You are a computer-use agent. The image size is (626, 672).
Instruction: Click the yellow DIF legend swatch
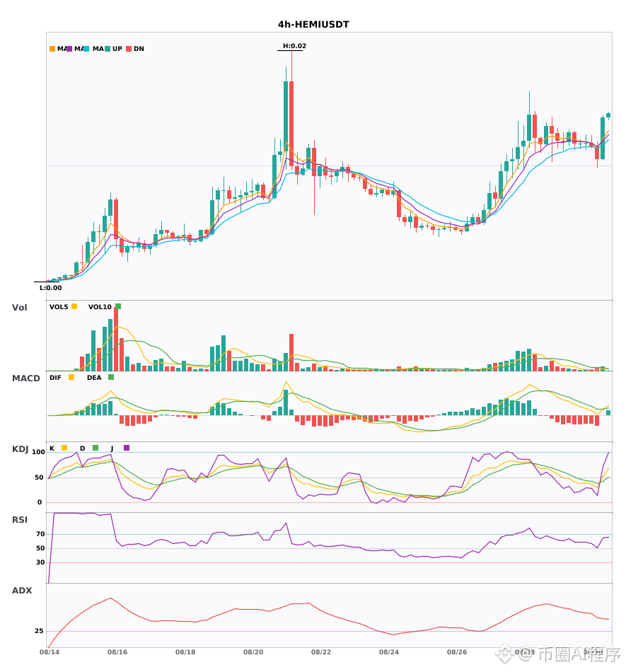[71, 377]
